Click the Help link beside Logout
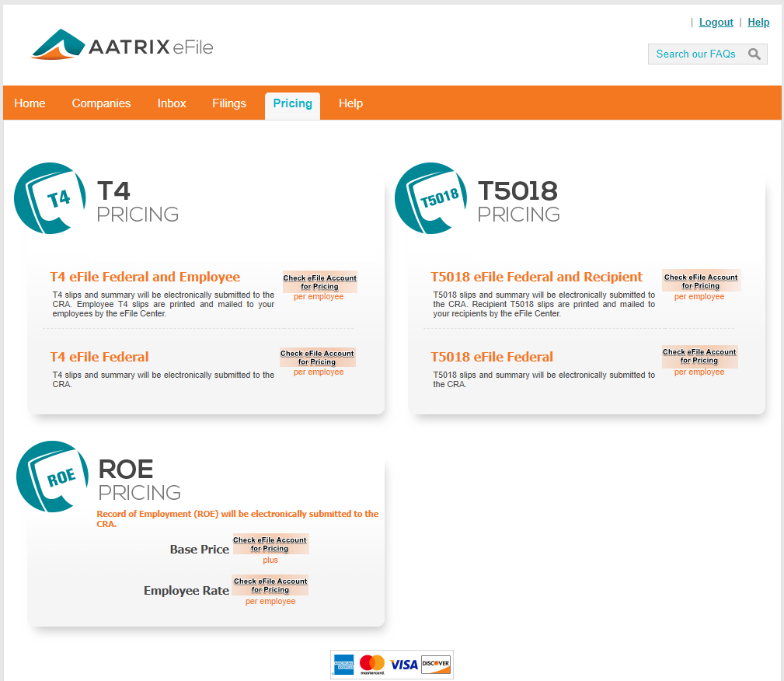The height and width of the screenshot is (681, 784). coord(758,23)
